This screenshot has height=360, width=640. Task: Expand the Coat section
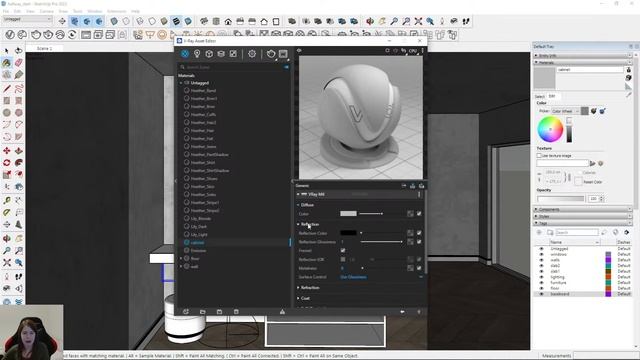pos(298,298)
